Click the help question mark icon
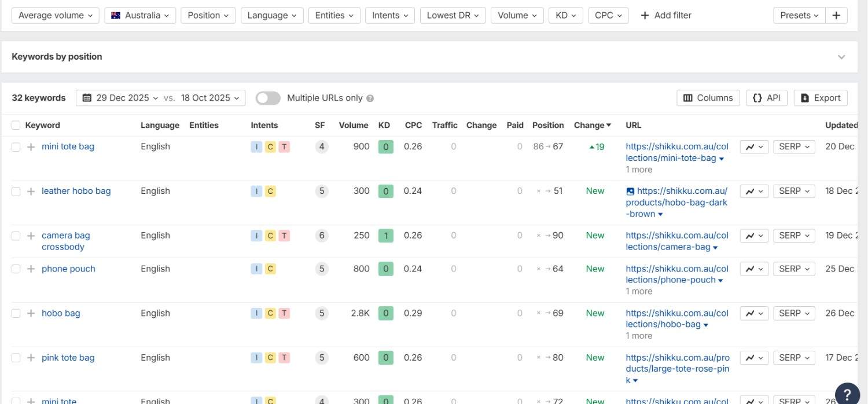The width and height of the screenshot is (868, 404). tap(847, 394)
